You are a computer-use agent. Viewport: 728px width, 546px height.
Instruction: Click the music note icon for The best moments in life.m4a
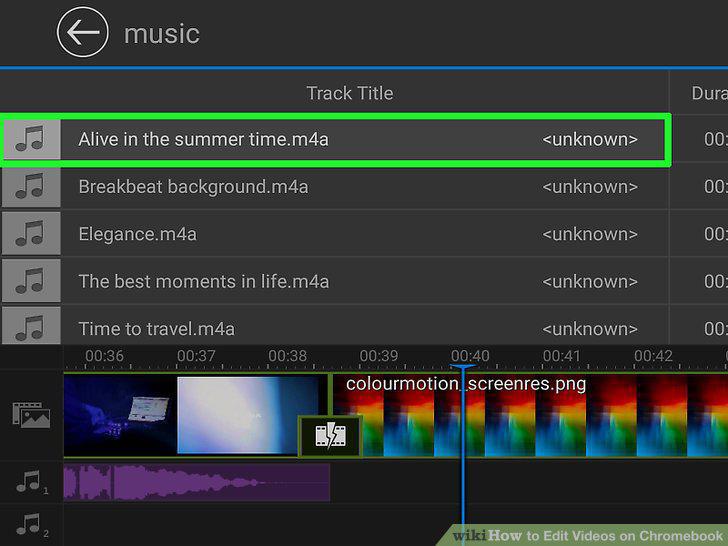pyautogui.click(x=31, y=281)
